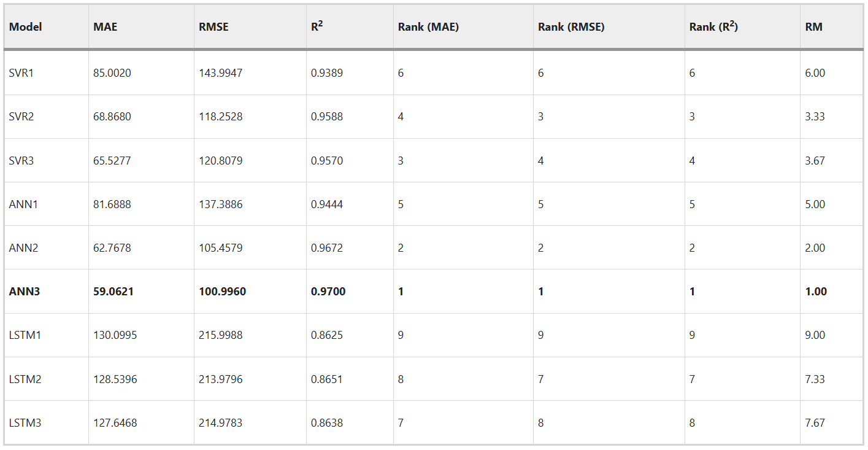Click MAE value 81.6888

tap(112, 204)
